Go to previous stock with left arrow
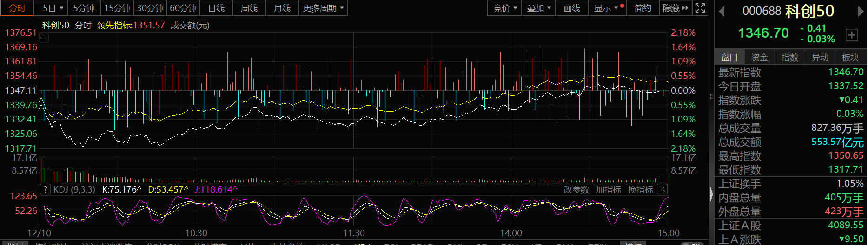Image resolution: width=868 pixels, height=245 pixels. [722, 11]
